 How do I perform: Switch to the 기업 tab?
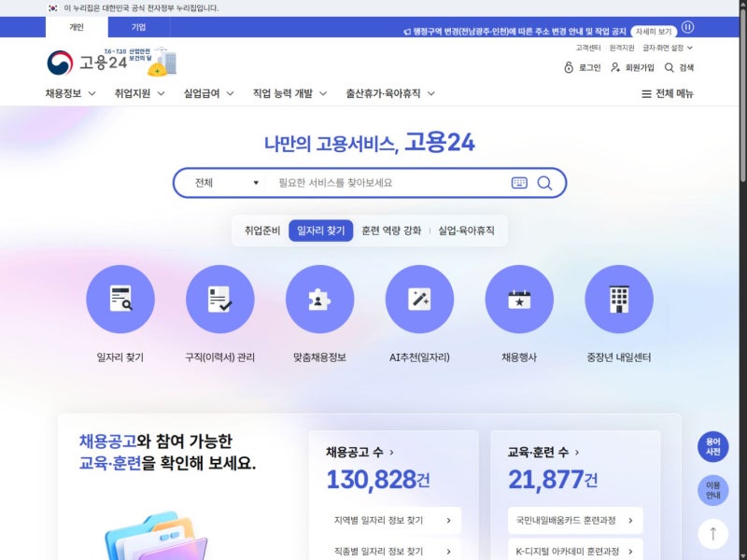tap(138, 27)
